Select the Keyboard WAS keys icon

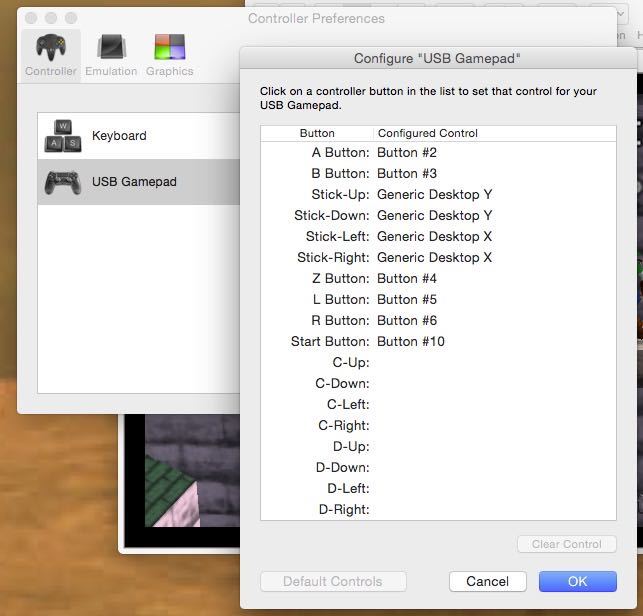[63, 136]
